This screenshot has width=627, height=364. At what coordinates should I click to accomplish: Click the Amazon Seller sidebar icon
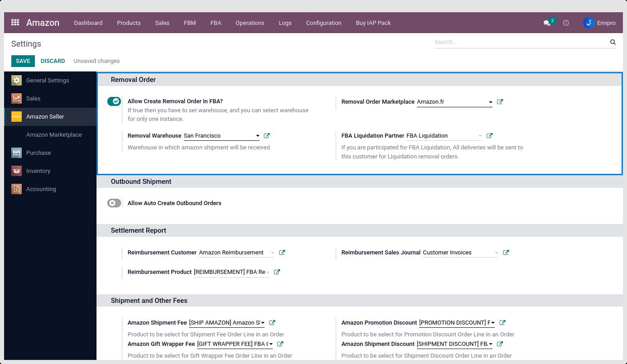[x=16, y=116]
